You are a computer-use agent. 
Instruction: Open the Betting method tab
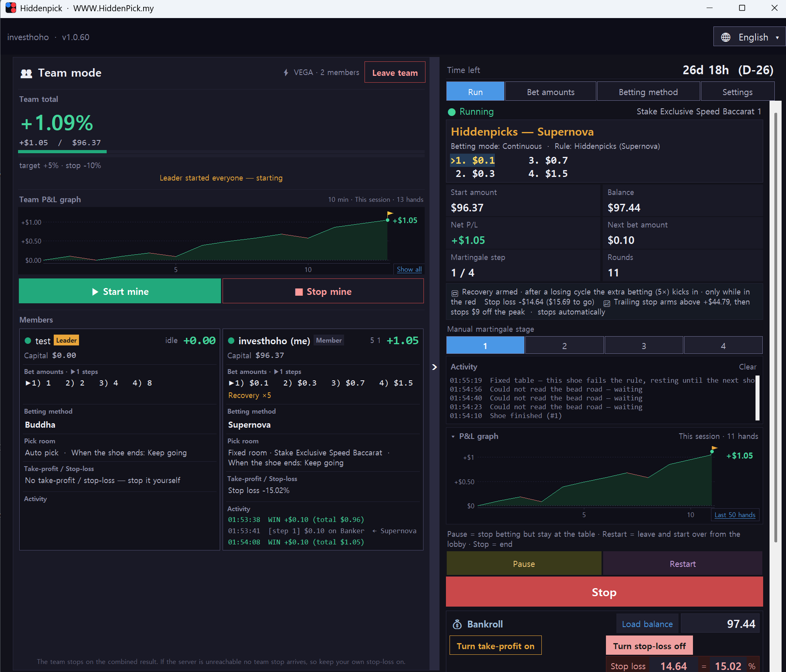(x=648, y=92)
